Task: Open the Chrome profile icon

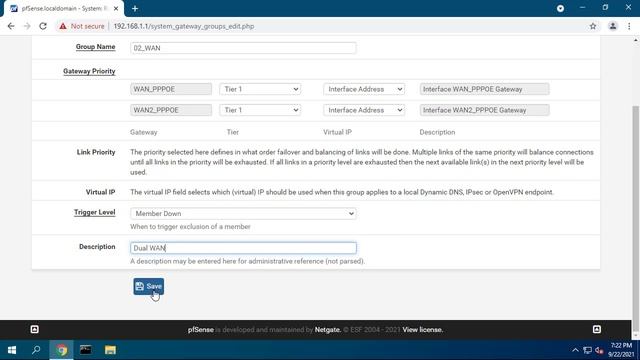Action: [613, 26]
